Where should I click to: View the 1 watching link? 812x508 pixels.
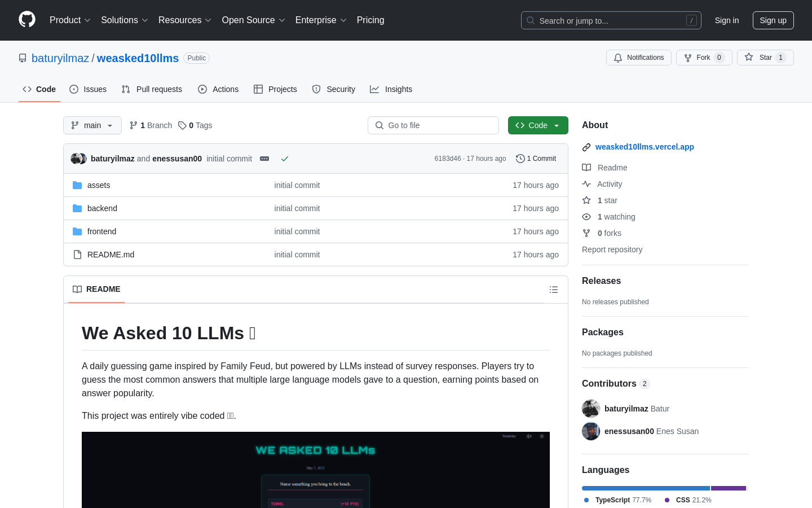(609, 217)
